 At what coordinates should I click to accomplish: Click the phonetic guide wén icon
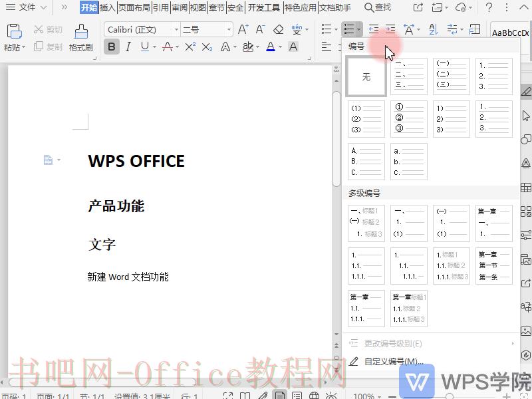(x=297, y=29)
